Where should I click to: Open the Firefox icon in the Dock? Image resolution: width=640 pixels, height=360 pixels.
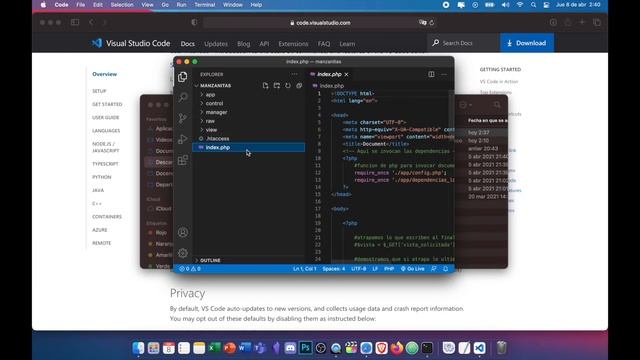pos(397,348)
